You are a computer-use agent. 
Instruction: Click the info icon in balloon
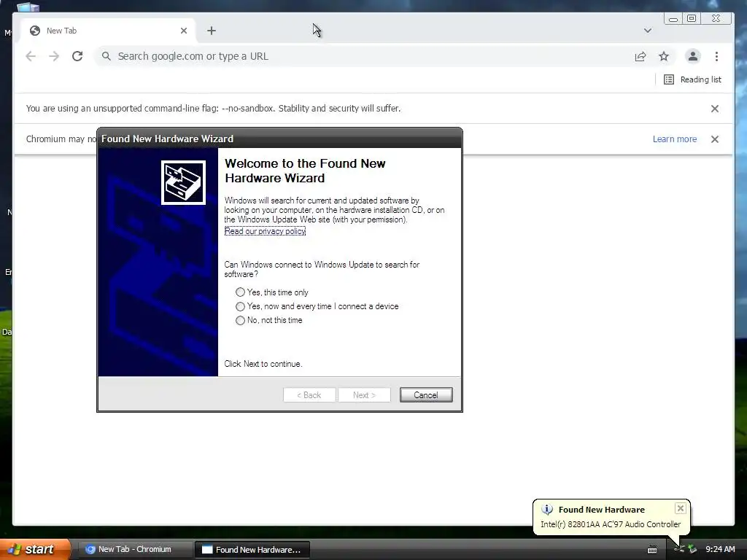(547, 510)
